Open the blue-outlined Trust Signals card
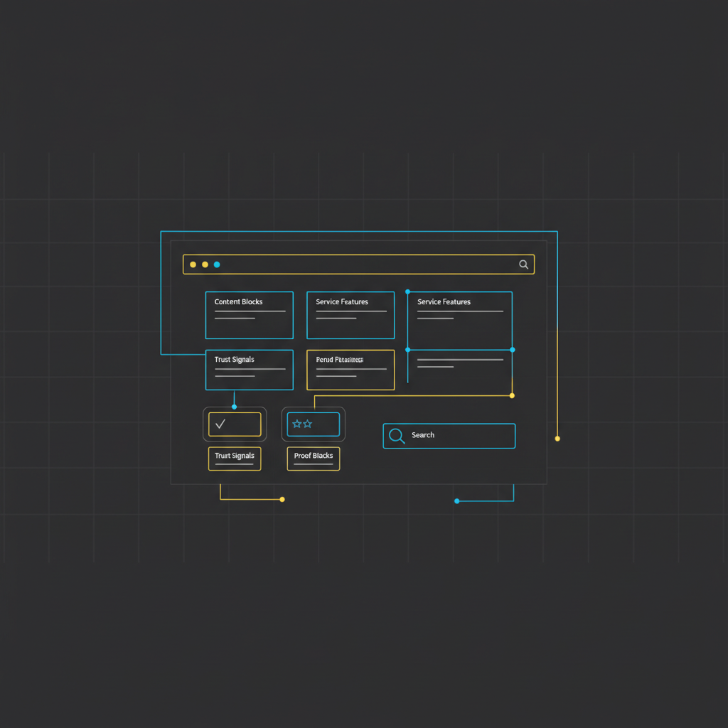The height and width of the screenshot is (728, 728). (x=250, y=370)
